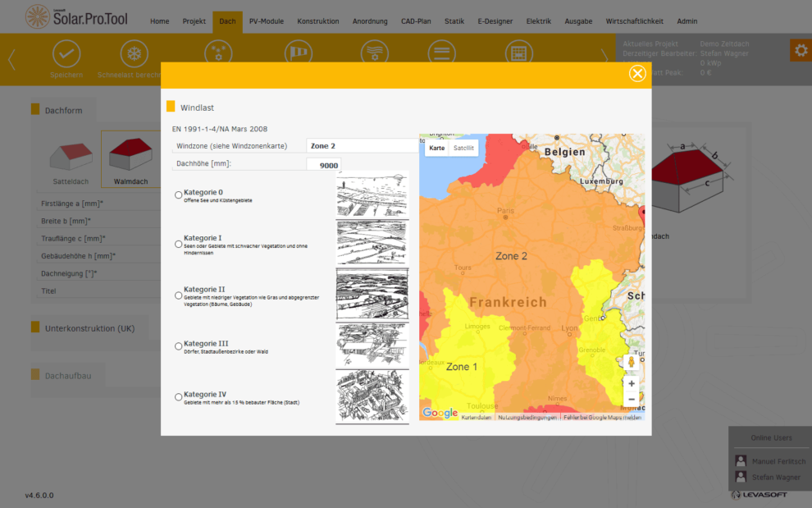Close the Windlast dialog with the X icon
Screen dimensions: 812x508
tap(637, 74)
